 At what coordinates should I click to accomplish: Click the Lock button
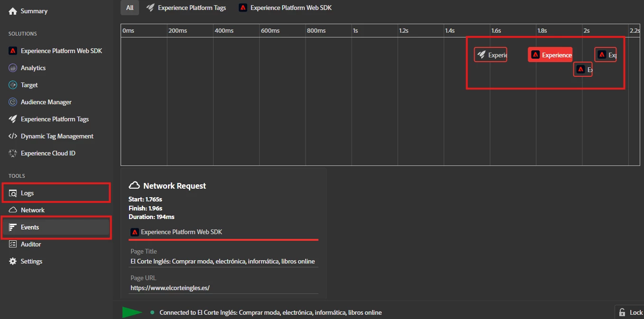click(x=629, y=312)
